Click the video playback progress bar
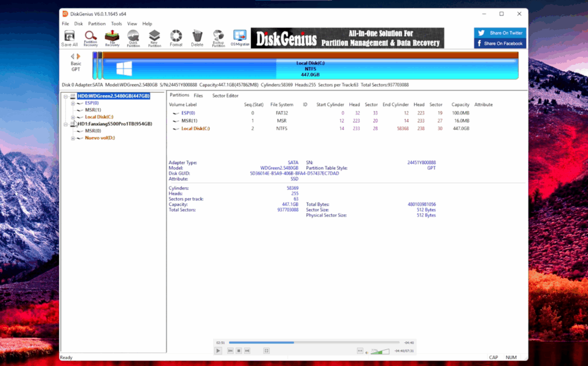The image size is (588, 366). [314, 342]
